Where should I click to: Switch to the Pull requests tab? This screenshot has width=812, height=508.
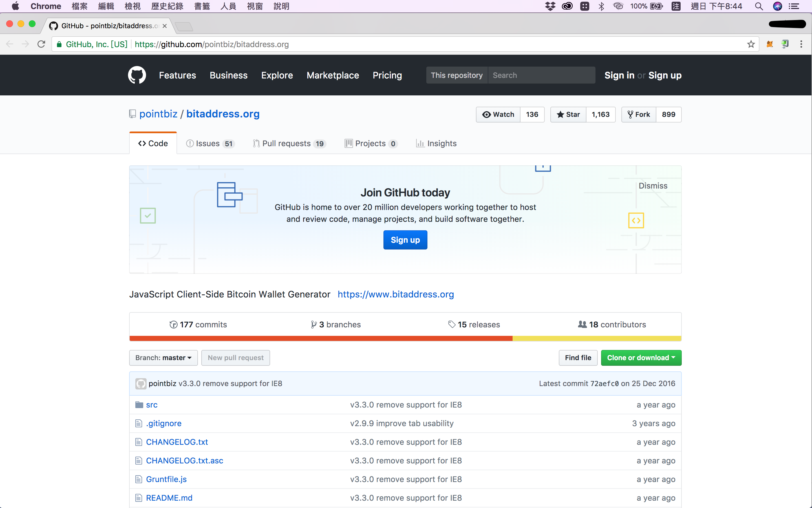[289, 143]
